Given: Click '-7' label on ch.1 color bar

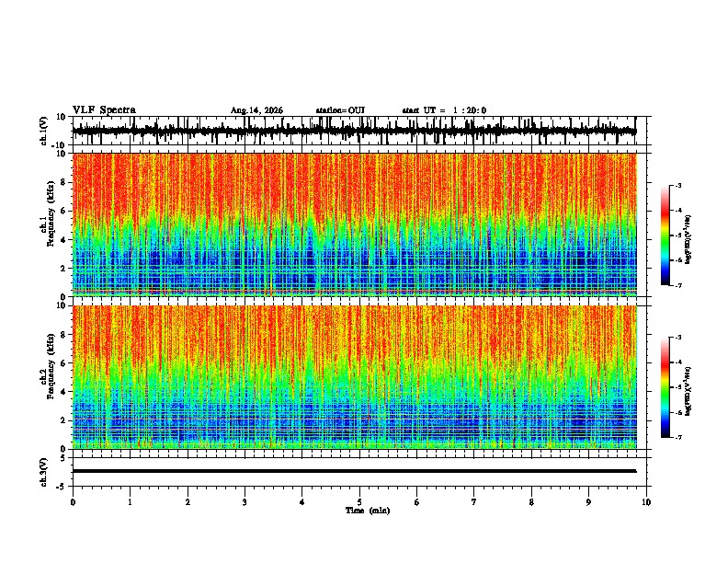Looking at the screenshot, I should point(677,285).
